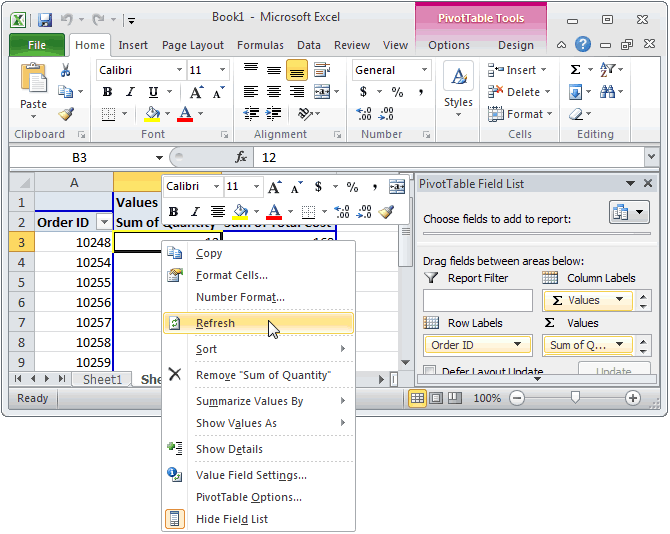Toggle Bold in the ribbon Font group
Screen dimensions: 670x534
coord(108,92)
